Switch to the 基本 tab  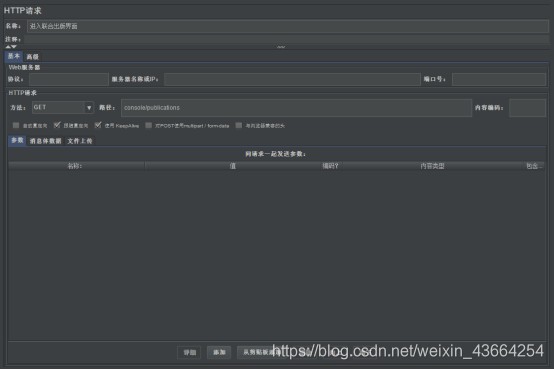point(14,56)
